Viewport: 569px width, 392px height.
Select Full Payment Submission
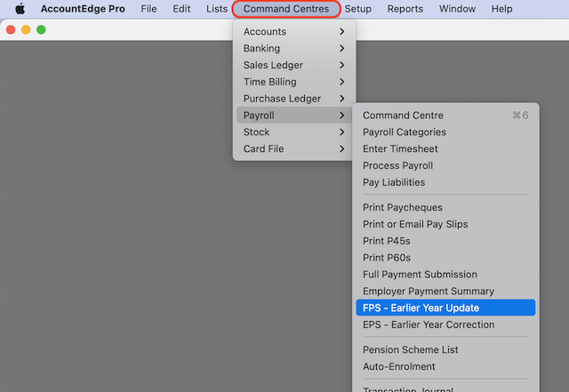click(x=445, y=274)
